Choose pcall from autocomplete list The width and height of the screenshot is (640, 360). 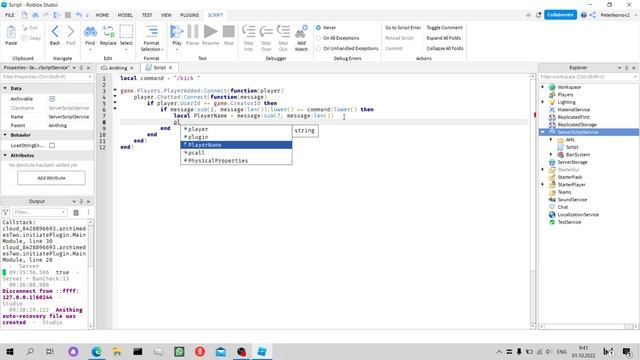pos(236,153)
